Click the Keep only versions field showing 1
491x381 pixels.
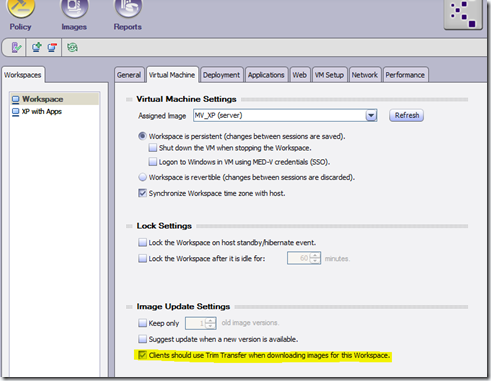[195, 323]
